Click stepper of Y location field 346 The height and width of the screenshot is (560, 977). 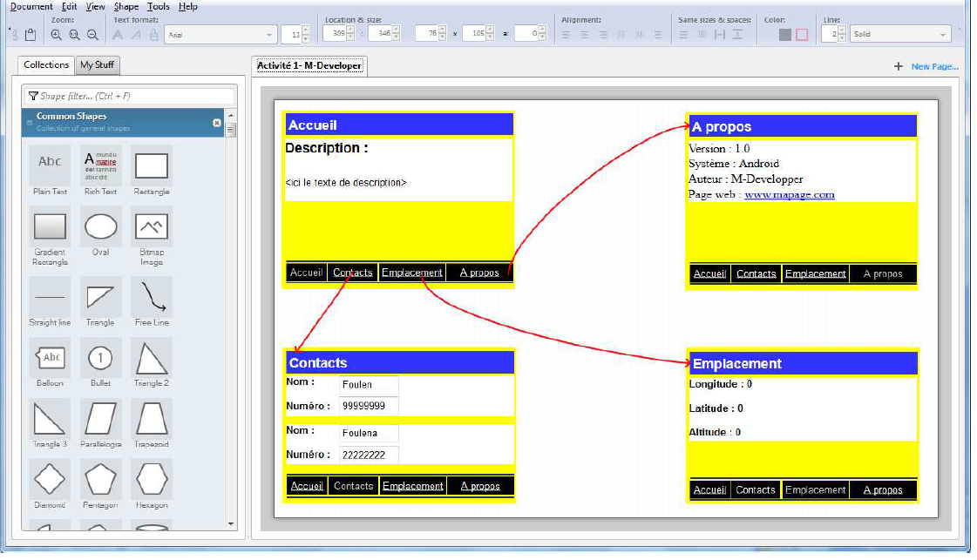coord(396,34)
